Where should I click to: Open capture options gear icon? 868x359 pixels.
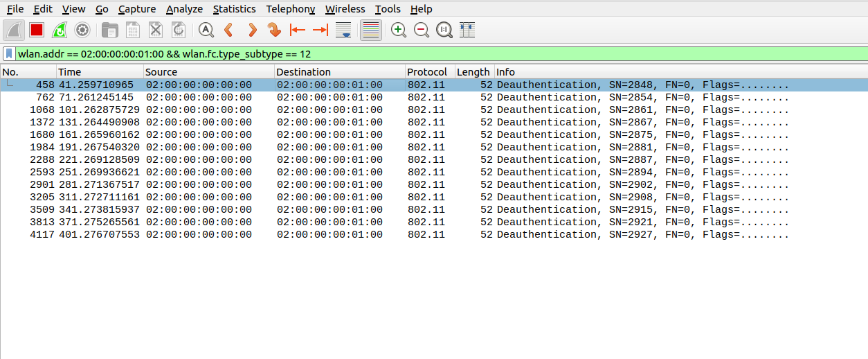point(82,30)
